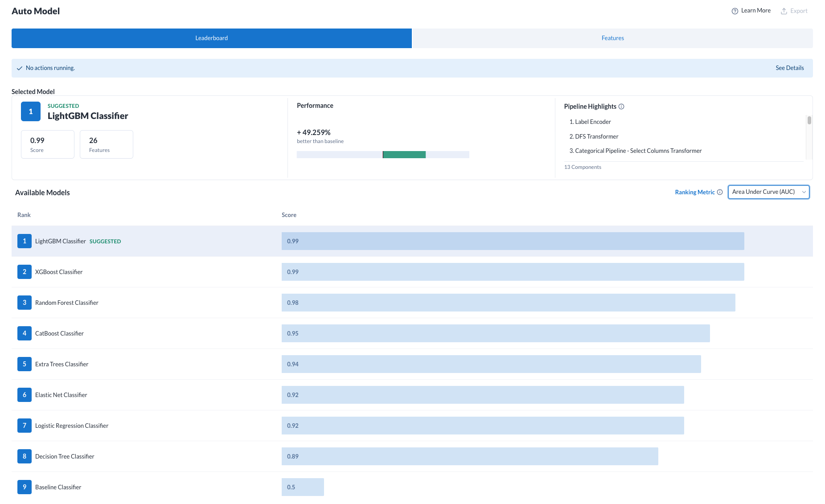Click the info icon beside Pipeline Highlights
Screen dimensions: 825x504
coord(622,107)
